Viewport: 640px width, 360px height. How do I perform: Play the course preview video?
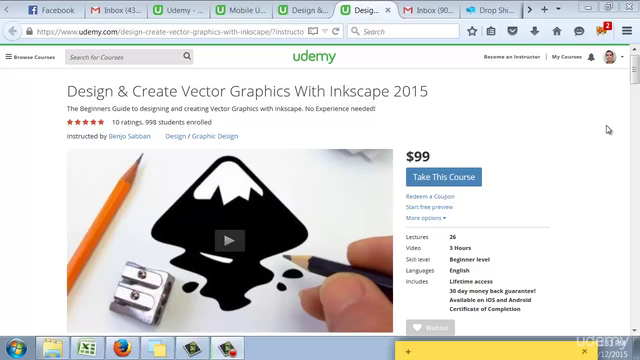230,240
